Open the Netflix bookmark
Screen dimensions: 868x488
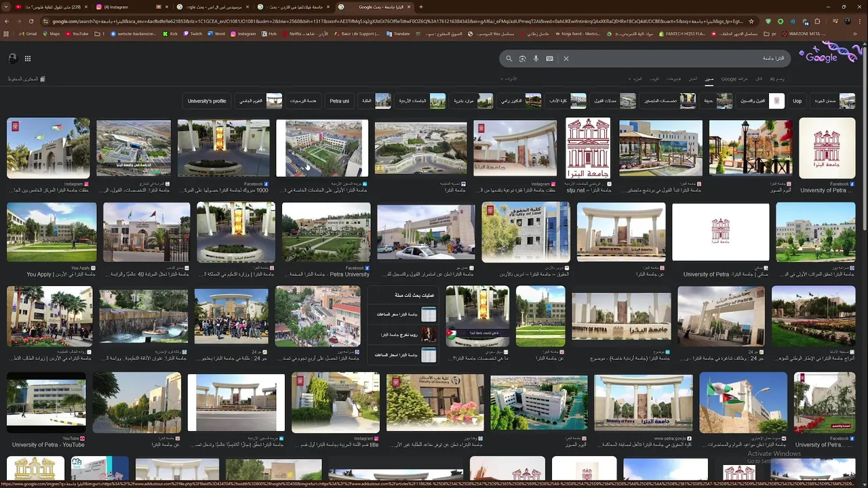[x=305, y=34]
